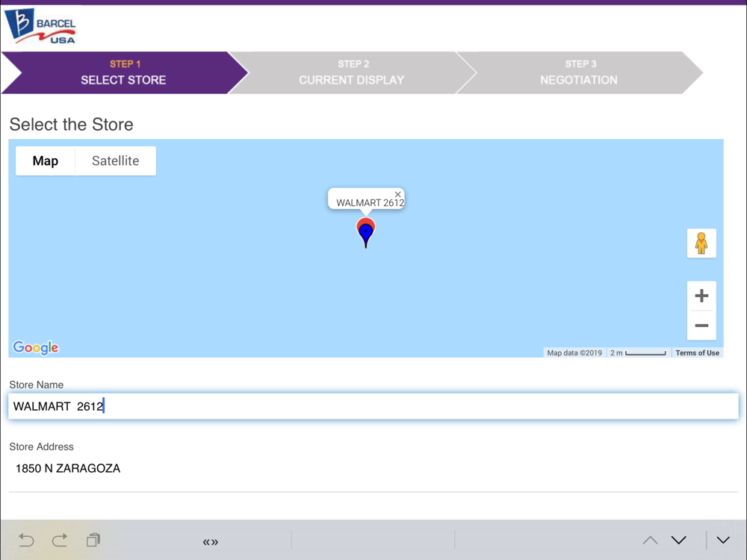Dismiss keyboard with rightmost down chevron
Screen dimensions: 747x560
point(723,540)
